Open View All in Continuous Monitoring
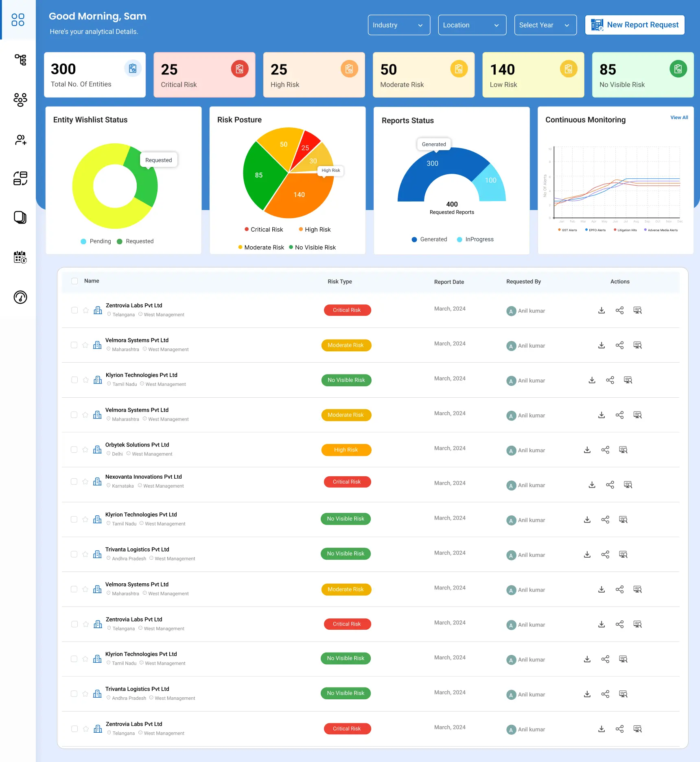The width and height of the screenshot is (700, 762). pyautogui.click(x=679, y=118)
